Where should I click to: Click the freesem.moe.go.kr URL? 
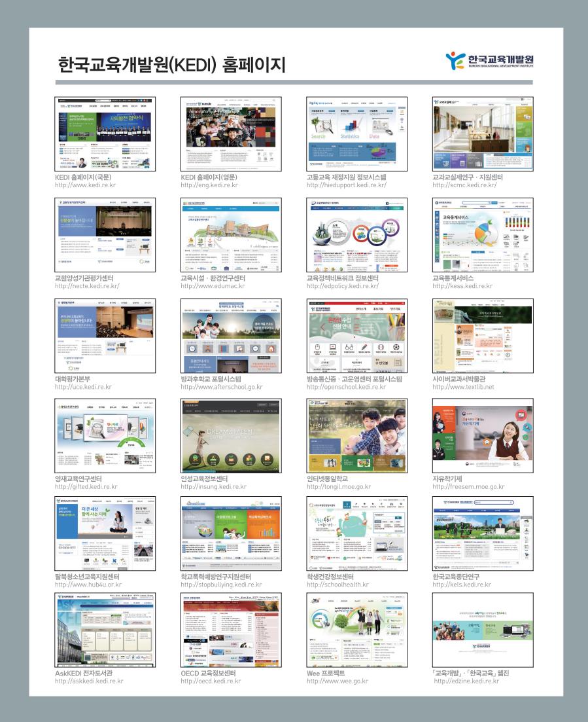[x=468, y=487]
